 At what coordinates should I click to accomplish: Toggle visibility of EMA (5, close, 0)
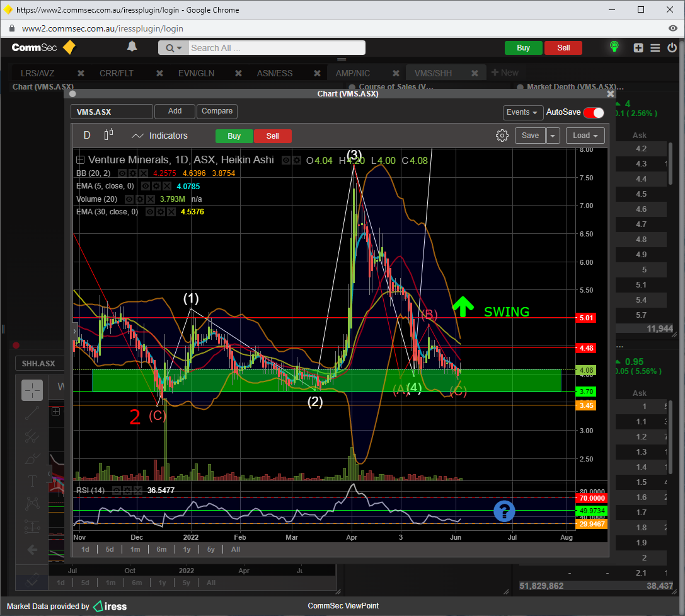146,186
